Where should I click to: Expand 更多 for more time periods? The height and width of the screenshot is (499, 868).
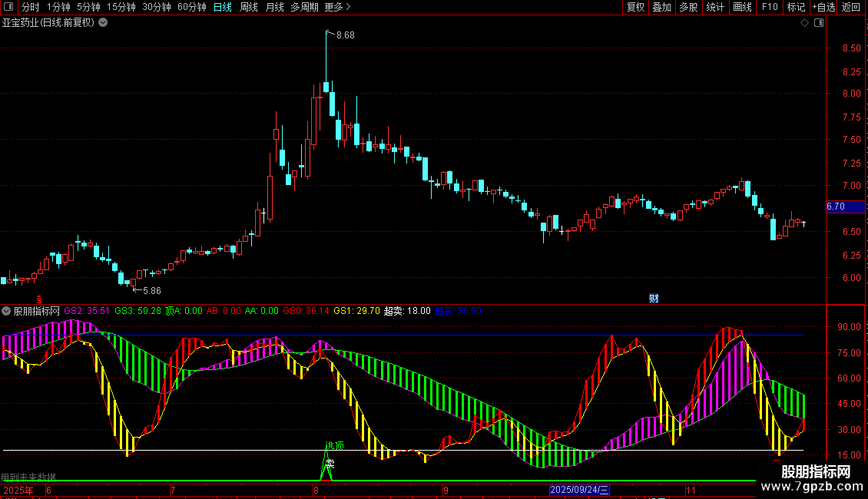pos(337,8)
